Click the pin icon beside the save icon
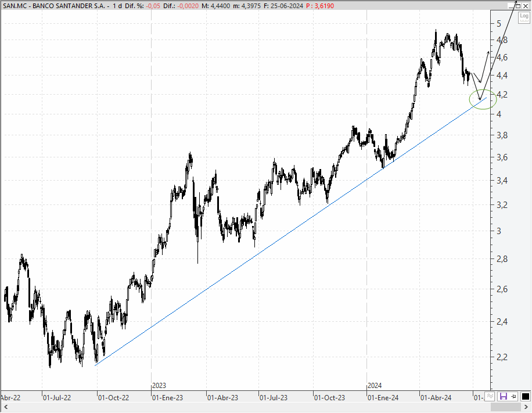 coord(513,396)
